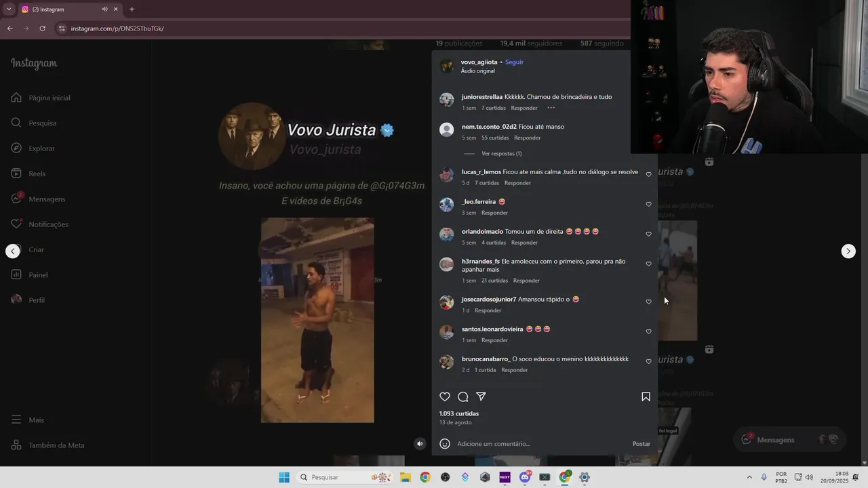The image size is (868, 488).
Task: Reload the page
Action: (42, 28)
